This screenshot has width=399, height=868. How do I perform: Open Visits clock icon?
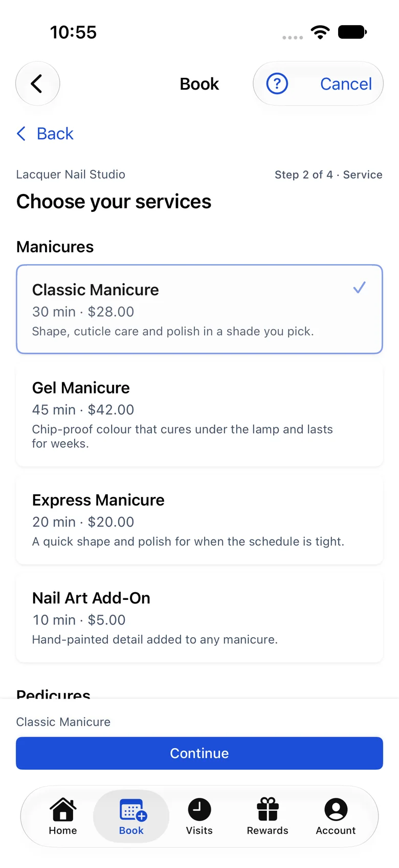pos(199,810)
